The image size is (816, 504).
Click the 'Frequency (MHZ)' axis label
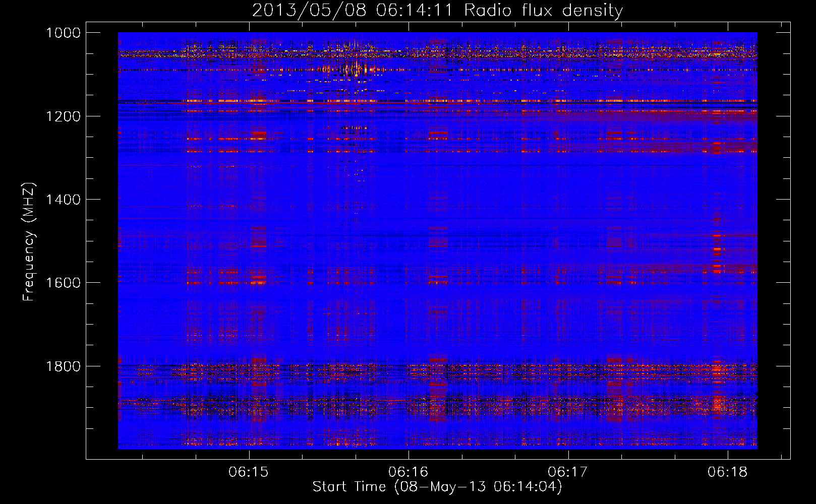[29, 242]
